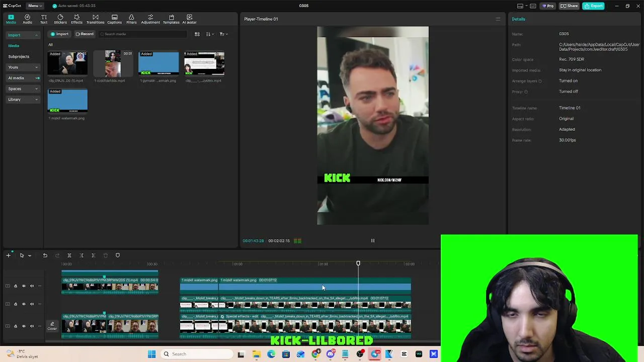The width and height of the screenshot is (644, 362).
Task: Click the Export button
Action: tap(594, 6)
